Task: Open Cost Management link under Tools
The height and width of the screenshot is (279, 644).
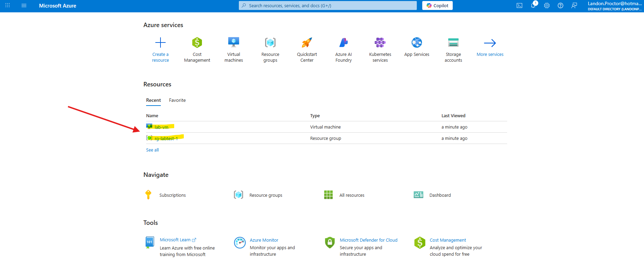Action: (448, 240)
